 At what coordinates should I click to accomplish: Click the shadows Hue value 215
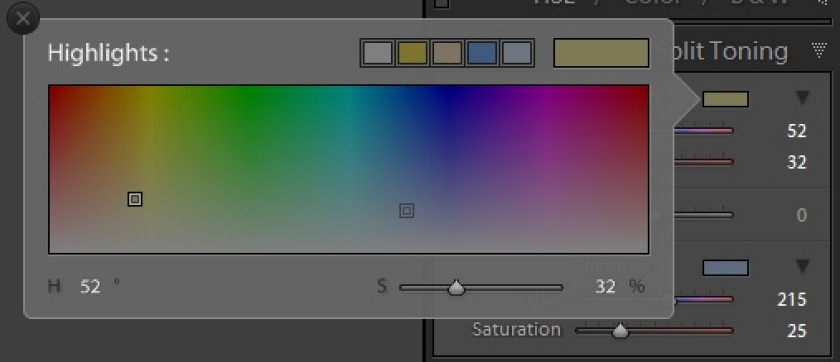[x=792, y=300]
